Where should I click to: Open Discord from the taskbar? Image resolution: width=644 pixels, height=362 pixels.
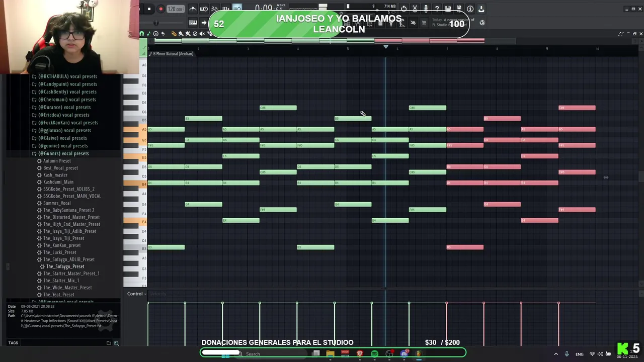point(404,354)
